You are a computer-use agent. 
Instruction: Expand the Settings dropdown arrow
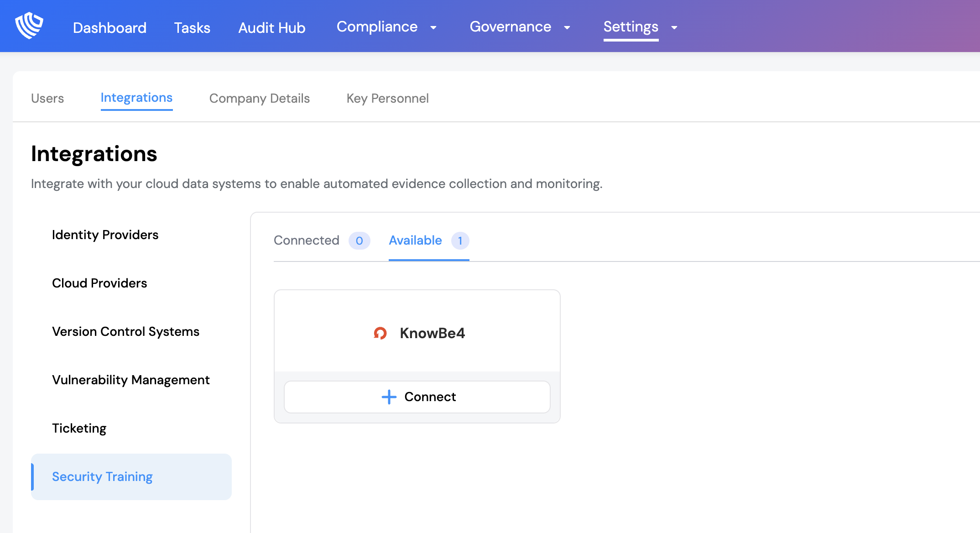tap(674, 28)
